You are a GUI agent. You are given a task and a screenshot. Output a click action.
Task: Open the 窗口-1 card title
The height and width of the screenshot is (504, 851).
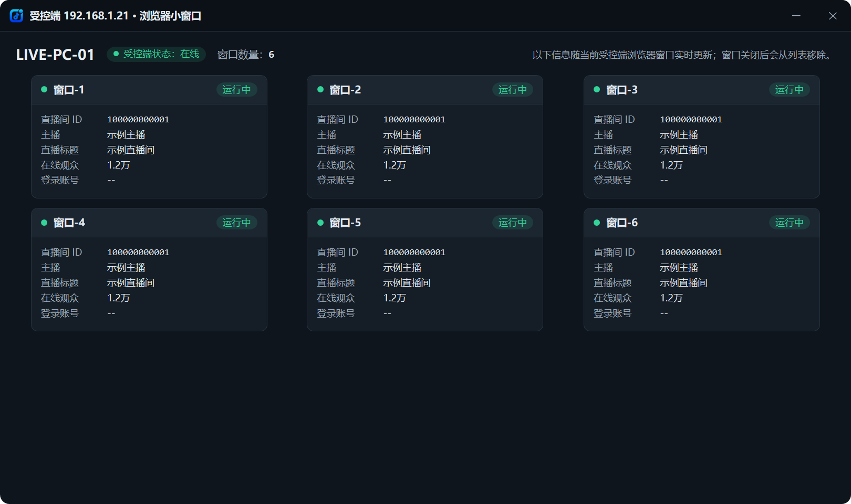click(69, 90)
